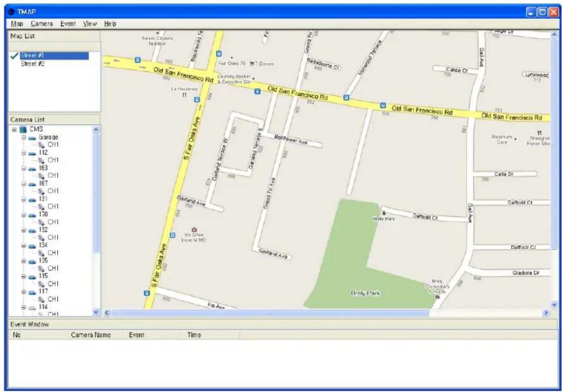Open the View menu
The width and height of the screenshot is (562, 392).
point(90,24)
